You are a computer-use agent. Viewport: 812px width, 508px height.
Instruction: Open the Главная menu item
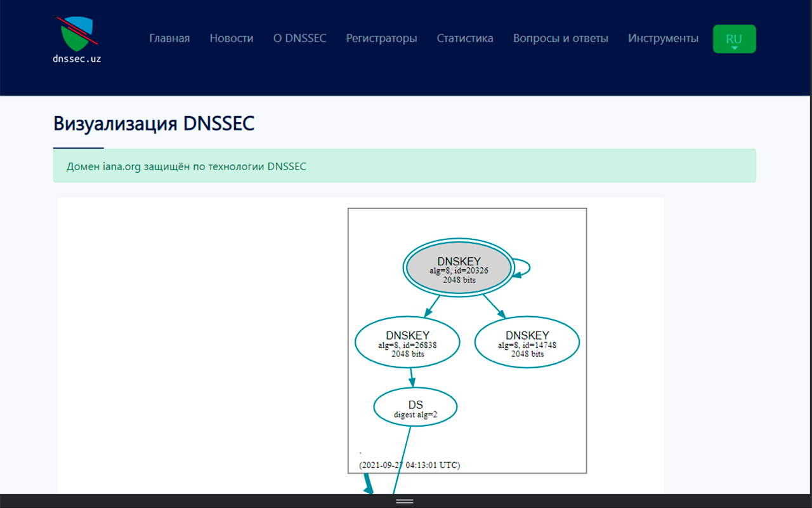[x=169, y=38]
